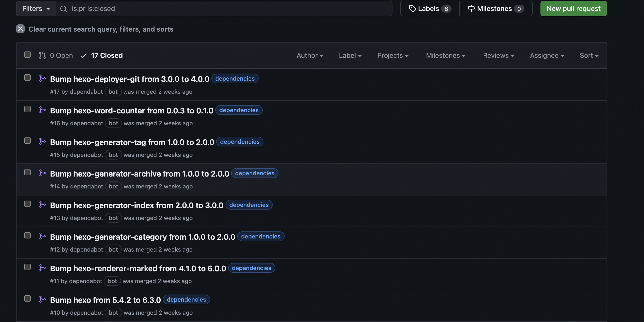Click the merged icon for hexo-generator-index PR
This screenshot has height=322, width=644.
click(x=42, y=204)
